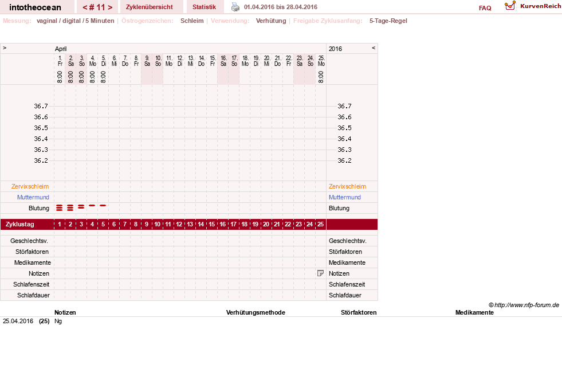The image size is (562, 392).
Task: Click the 8:00 measurement time on day 25
Action: (321, 77)
